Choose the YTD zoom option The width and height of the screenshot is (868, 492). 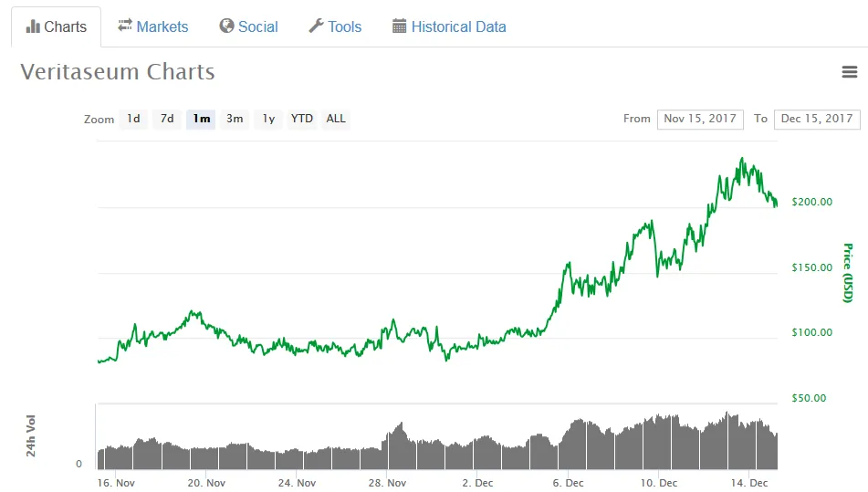(x=302, y=119)
